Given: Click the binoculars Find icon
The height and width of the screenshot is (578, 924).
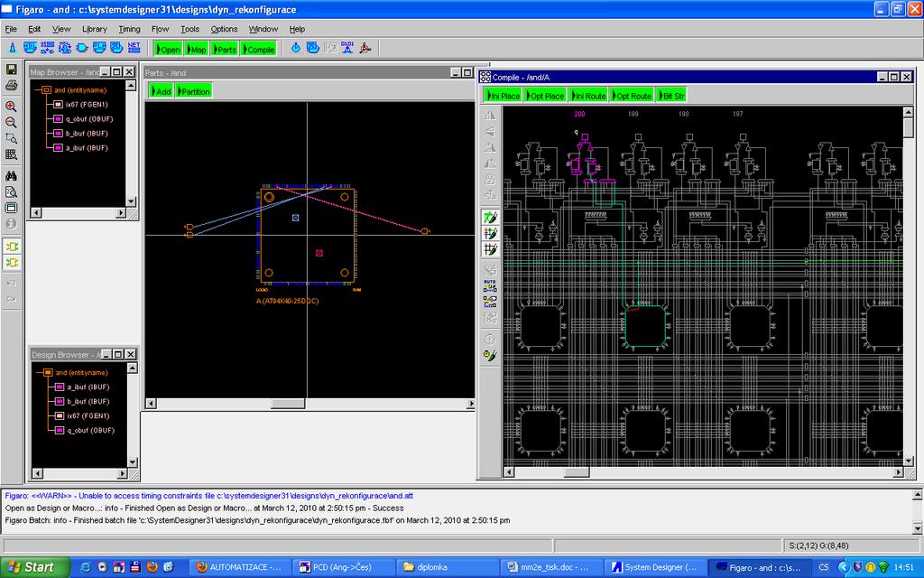Looking at the screenshot, I should click(x=11, y=176).
